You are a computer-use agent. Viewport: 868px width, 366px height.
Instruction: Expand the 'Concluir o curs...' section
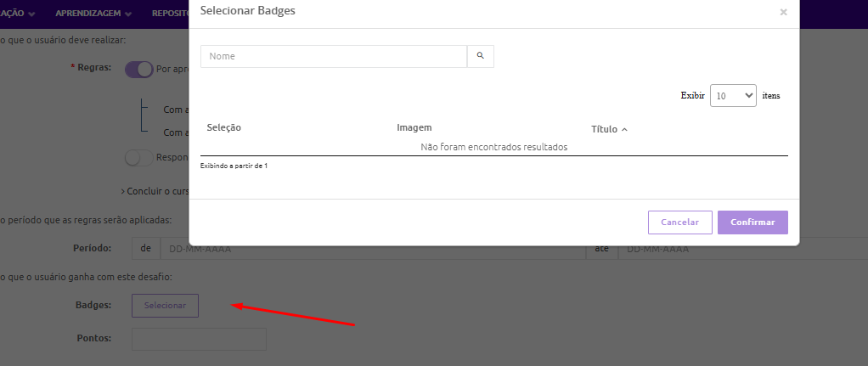[155, 192]
